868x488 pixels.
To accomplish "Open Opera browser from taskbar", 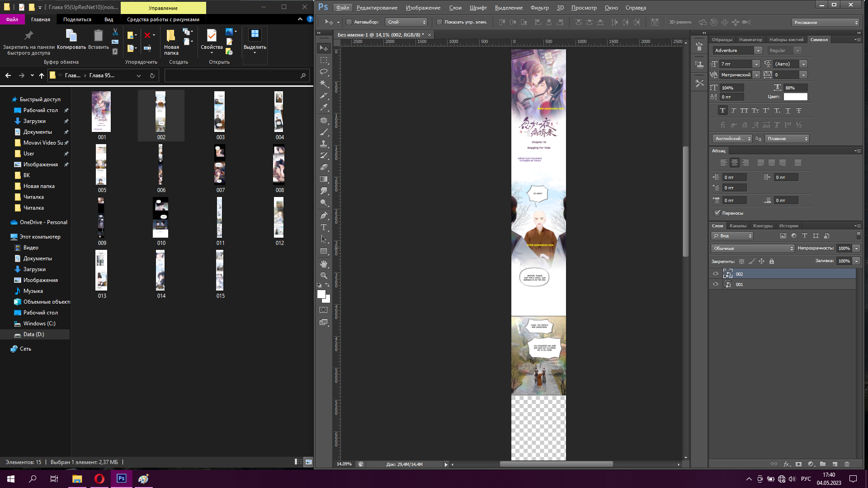I will [99, 479].
